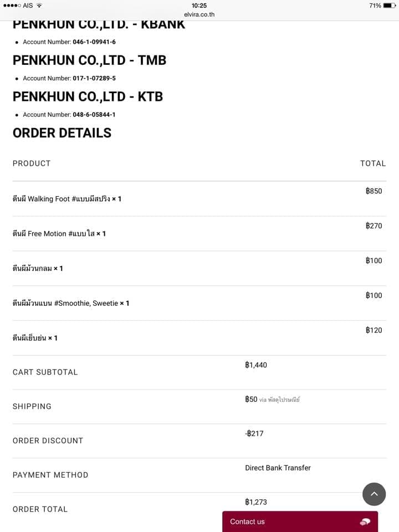Select KTB account number 048-6-05844-1
399x532 pixels.
click(94, 115)
